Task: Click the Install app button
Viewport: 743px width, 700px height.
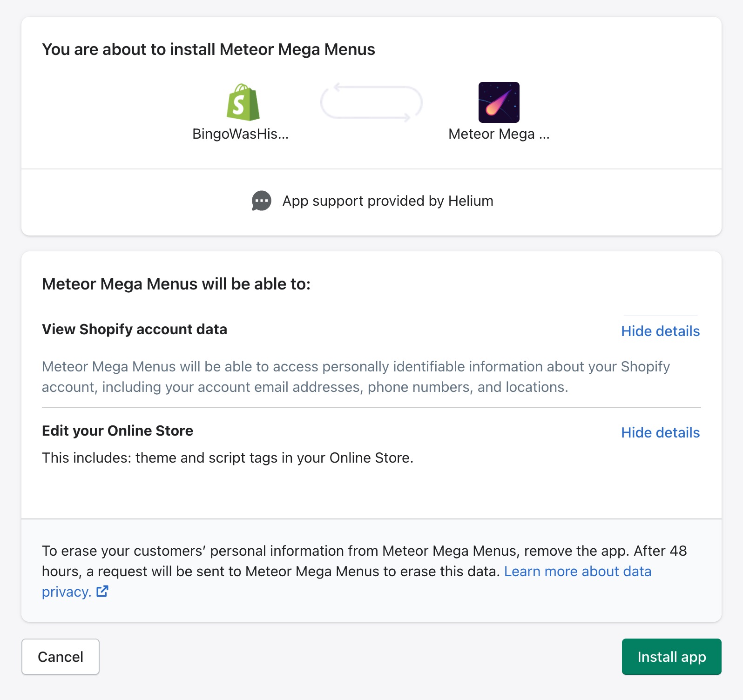Action: point(672,657)
